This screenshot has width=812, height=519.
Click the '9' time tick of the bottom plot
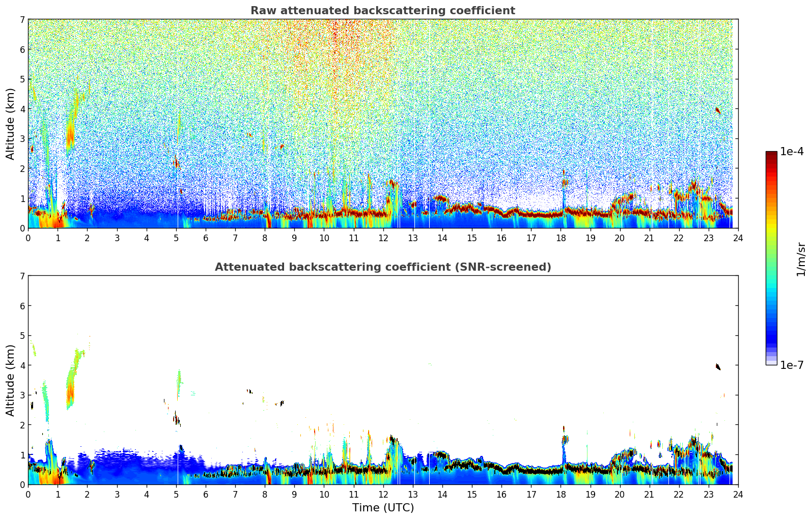point(294,494)
